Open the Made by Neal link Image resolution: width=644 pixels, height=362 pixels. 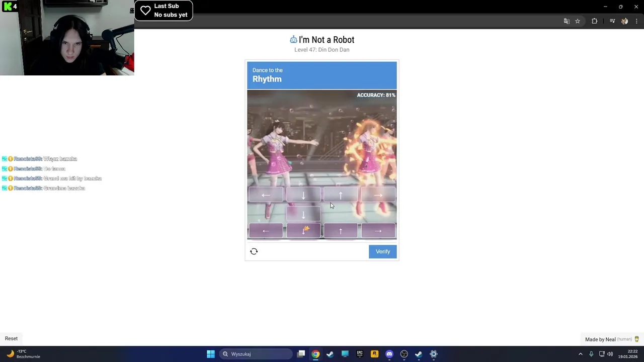[x=600, y=339]
